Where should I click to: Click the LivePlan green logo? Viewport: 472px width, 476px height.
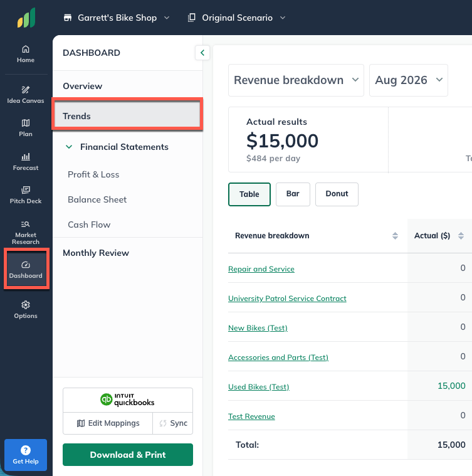click(x=26, y=18)
